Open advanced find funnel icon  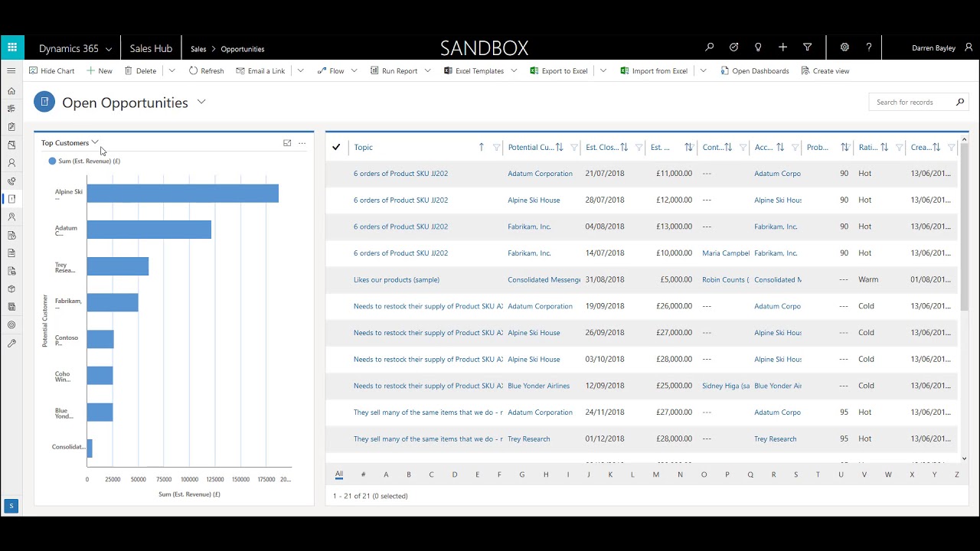point(807,47)
